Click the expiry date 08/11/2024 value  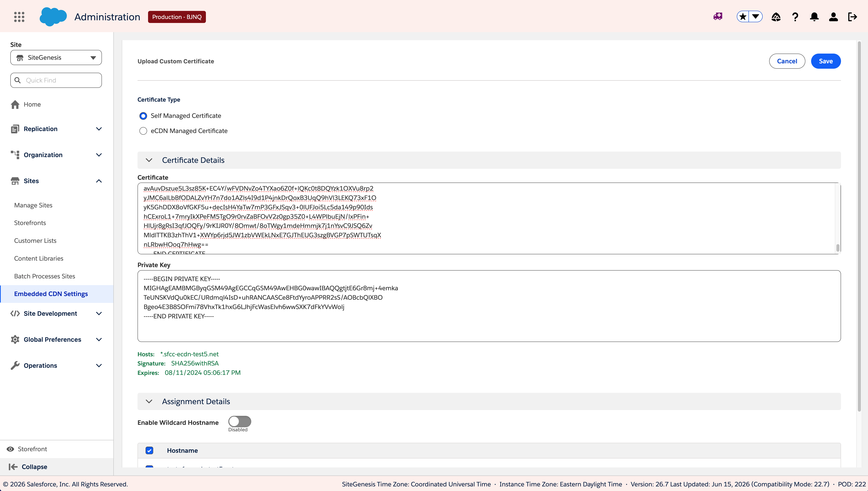pos(202,373)
